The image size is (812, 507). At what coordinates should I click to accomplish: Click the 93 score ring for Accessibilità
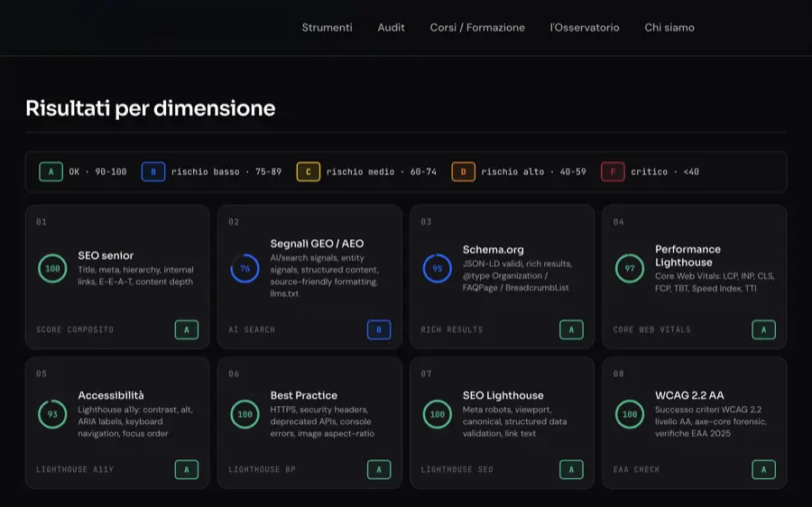[x=52, y=414]
